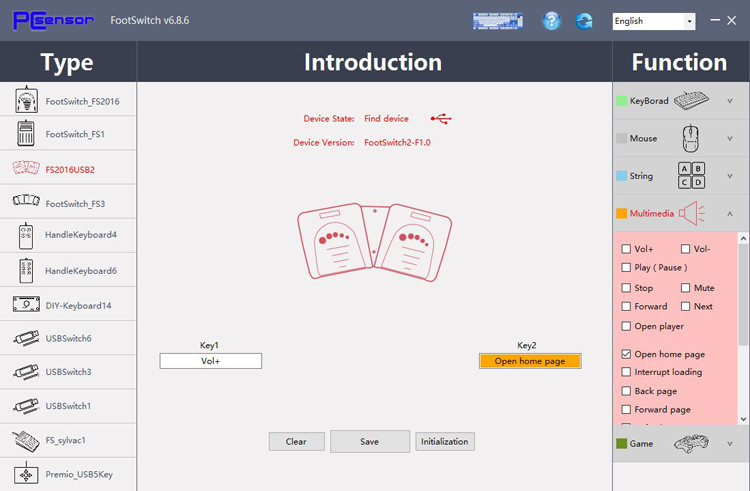Image resolution: width=750 pixels, height=491 pixels.
Task: Select the Key1 Vol+ field
Action: [210, 361]
